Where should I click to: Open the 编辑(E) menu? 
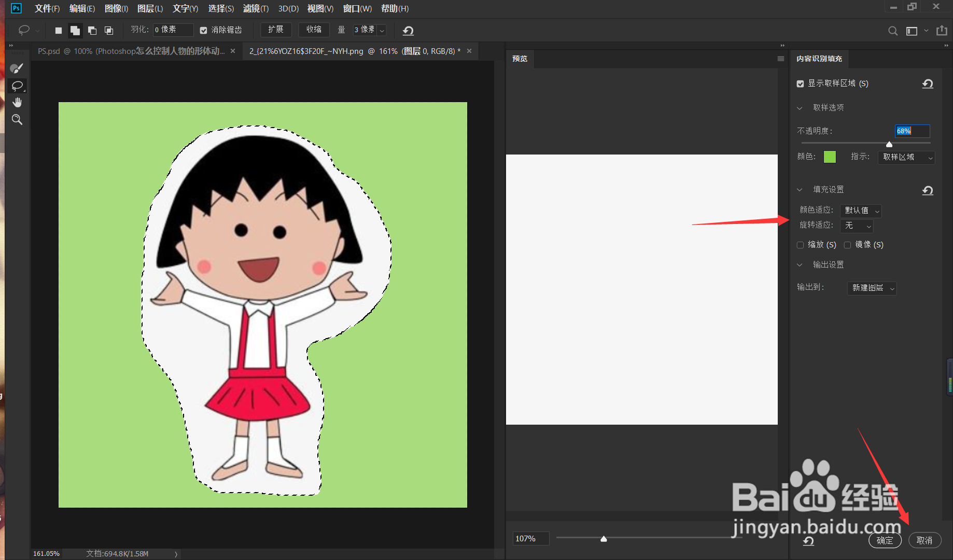(82, 9)
